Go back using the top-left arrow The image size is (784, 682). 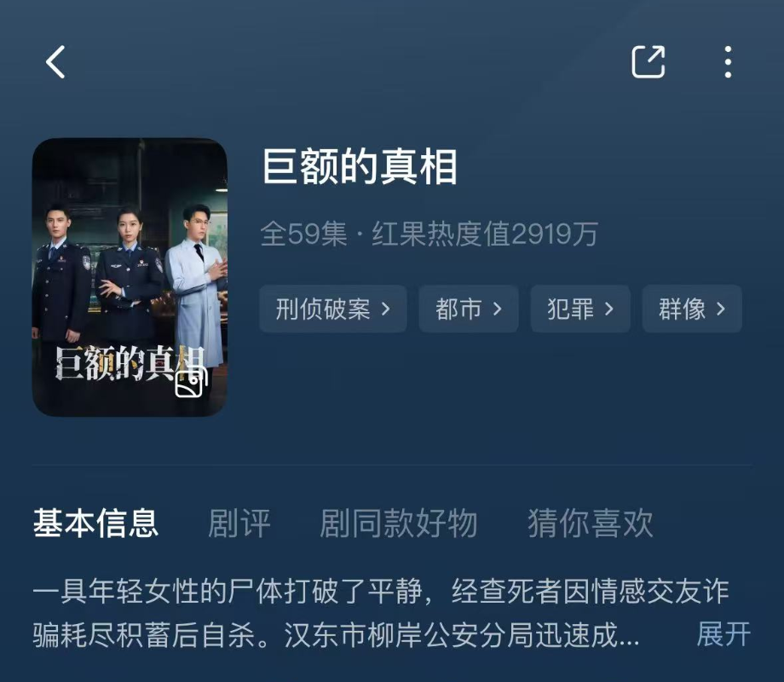pos(55,62)
